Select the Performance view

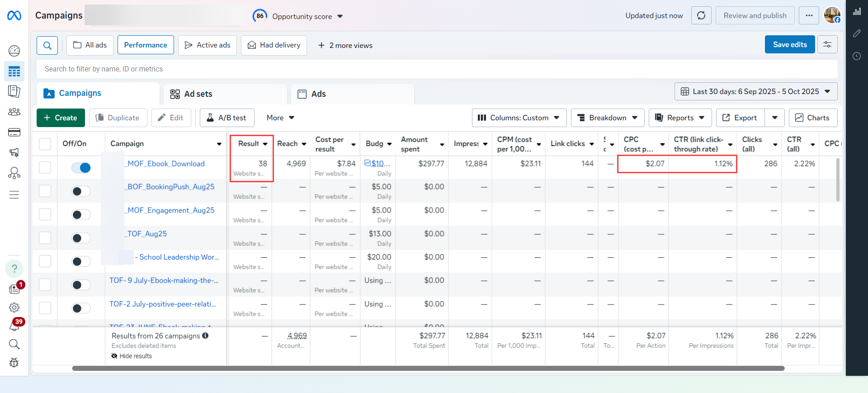point(146,45)
